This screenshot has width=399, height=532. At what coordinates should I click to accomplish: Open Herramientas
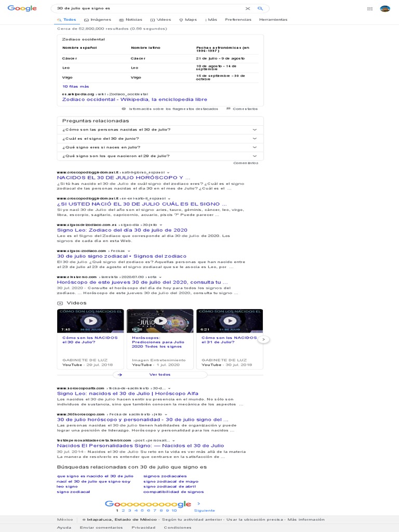pos(273,20)
